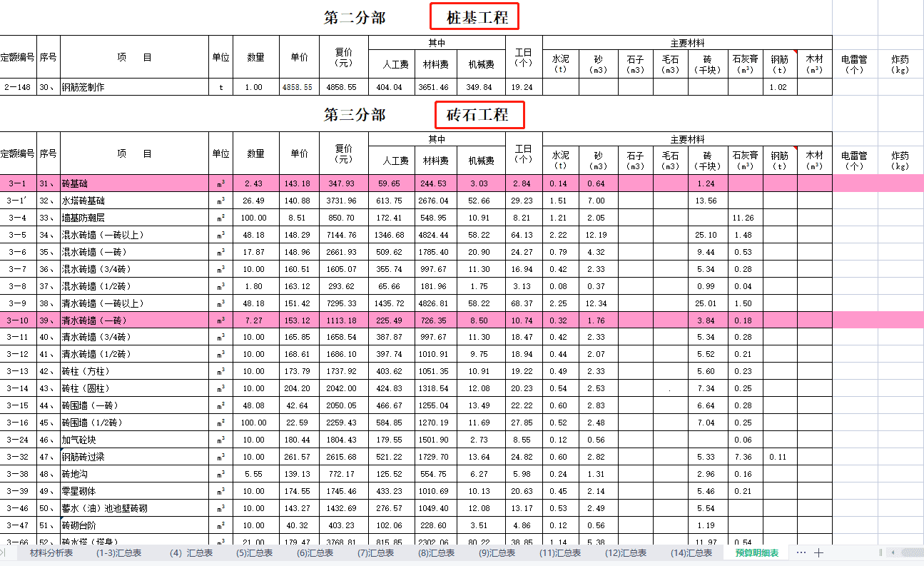Image resolution: width=924 pixels, height=566 pixels.
Task: Select the 电雷管 column header in third section
Action: (x=854, y=161)
